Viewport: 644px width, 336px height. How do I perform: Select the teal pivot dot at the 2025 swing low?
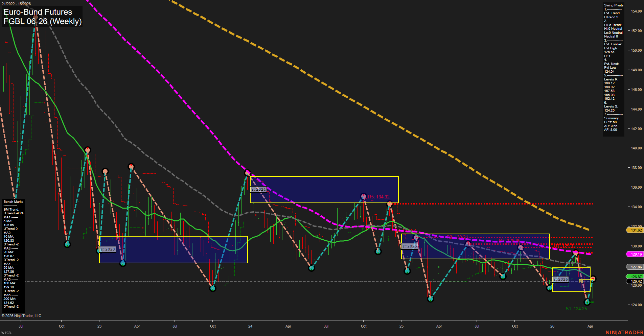[x=430, y=299]
